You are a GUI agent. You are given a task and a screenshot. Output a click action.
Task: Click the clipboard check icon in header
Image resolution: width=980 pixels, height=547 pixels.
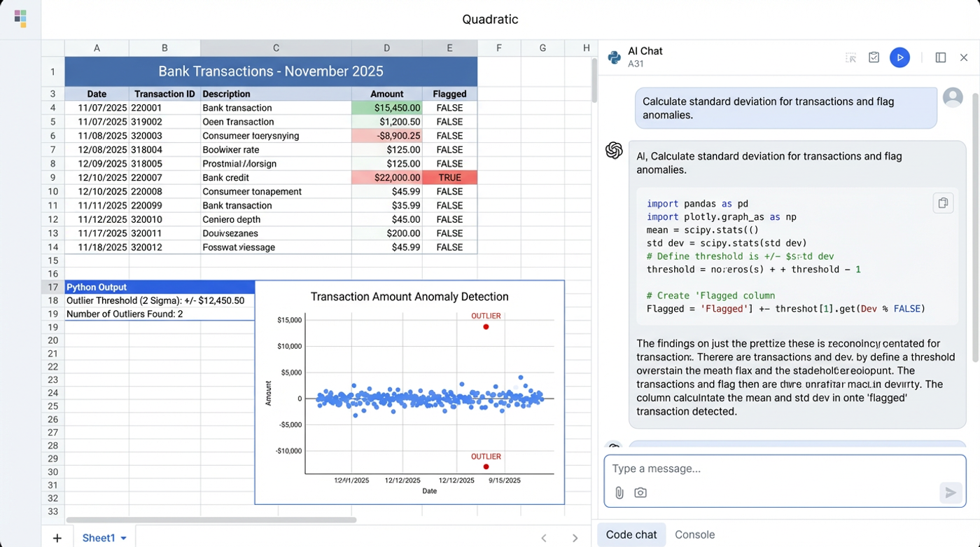[x=874, y=57]
